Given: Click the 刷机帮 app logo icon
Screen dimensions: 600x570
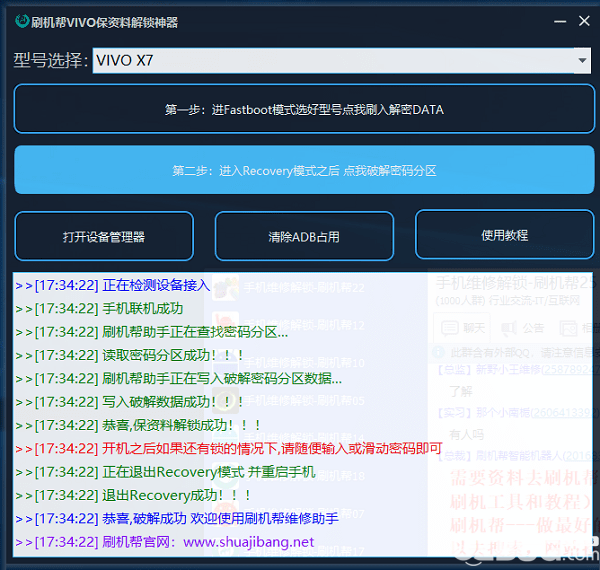Looking at the screenshot, I should coord(22,21).
